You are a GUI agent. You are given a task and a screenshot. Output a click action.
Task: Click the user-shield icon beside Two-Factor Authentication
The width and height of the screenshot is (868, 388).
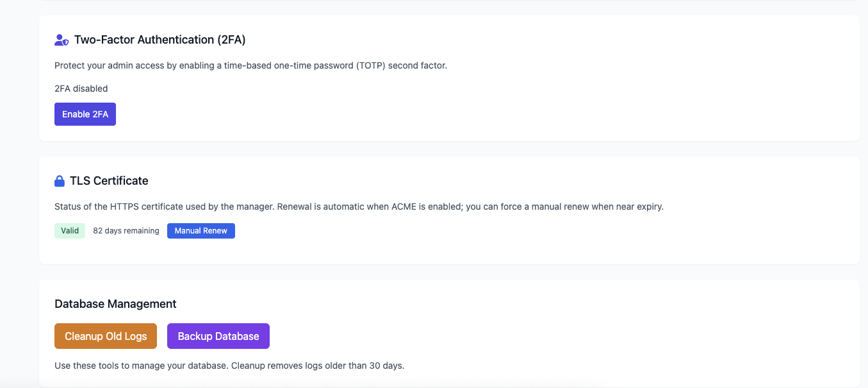coord(61,40)
